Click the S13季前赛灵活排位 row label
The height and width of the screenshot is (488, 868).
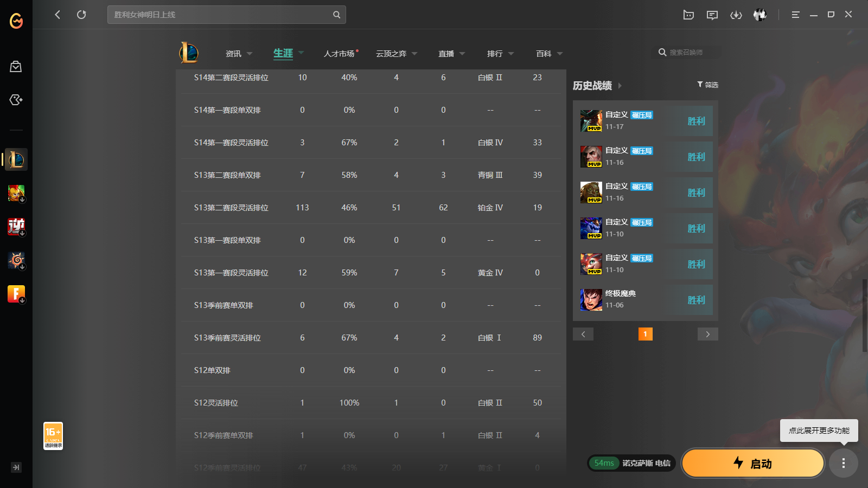[227, 338]
